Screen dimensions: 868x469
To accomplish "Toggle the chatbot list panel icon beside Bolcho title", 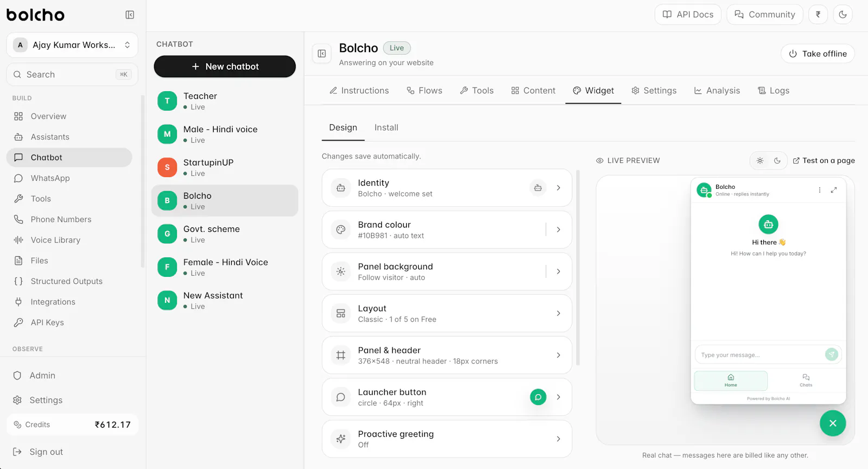I will point(322,54).
